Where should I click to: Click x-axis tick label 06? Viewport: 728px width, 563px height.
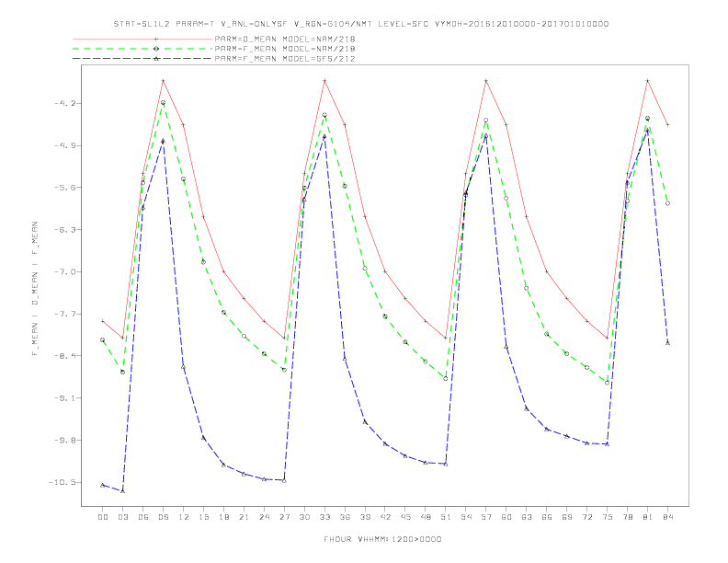[143, 517]
